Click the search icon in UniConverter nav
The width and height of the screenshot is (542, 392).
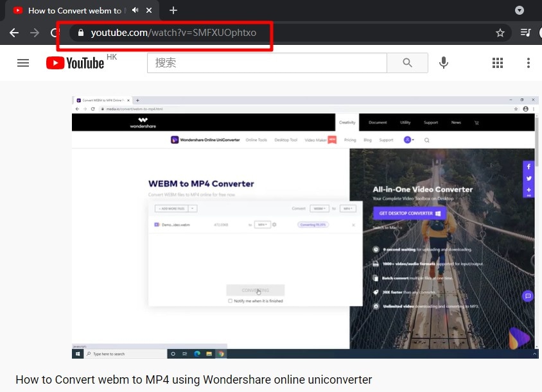coord(427,141)
